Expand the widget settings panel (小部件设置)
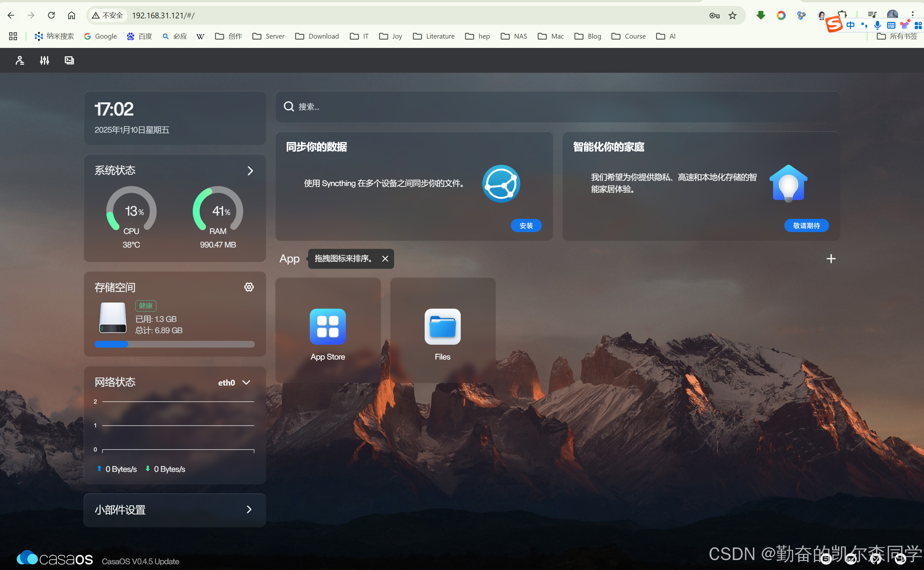924x570 pixels. click(x=174, y=510)
